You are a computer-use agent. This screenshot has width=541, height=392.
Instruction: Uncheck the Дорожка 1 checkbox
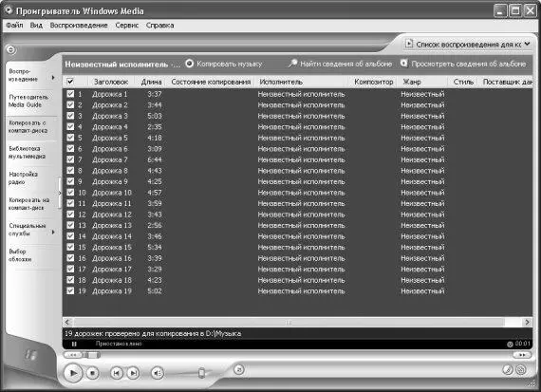pos(70,94)
